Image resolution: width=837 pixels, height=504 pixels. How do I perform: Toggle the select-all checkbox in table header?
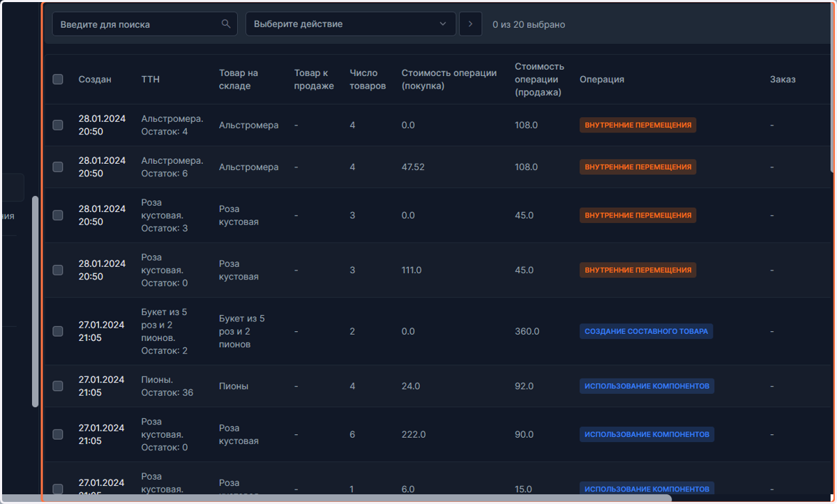pos(58,79)
